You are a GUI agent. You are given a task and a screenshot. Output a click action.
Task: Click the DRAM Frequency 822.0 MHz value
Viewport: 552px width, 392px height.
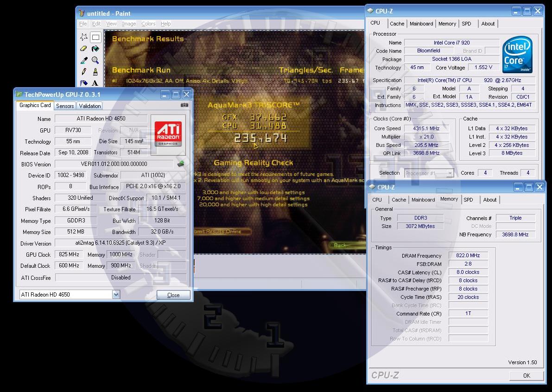pos(468,255)
